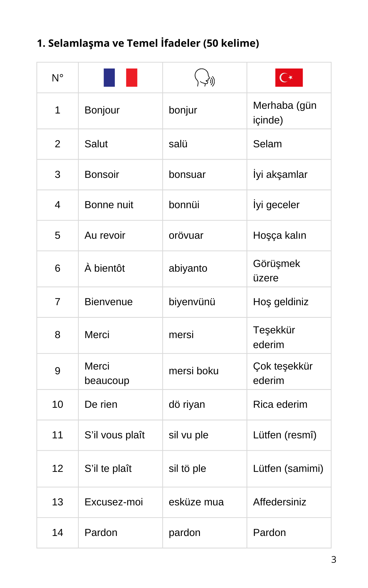Select row number 14
This screenshot has height=588, width=368.
point(58,533)
